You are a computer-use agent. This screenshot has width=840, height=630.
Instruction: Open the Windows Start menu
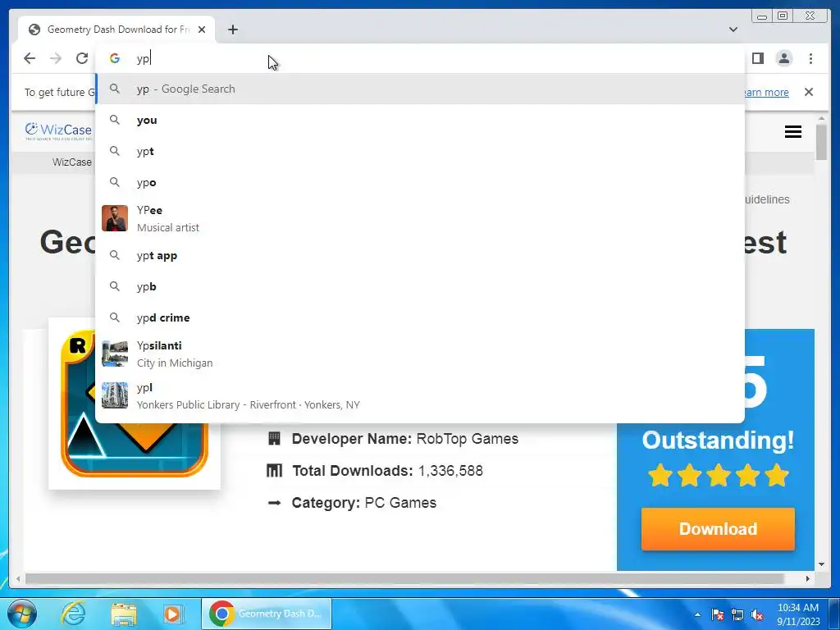point(22,614)
